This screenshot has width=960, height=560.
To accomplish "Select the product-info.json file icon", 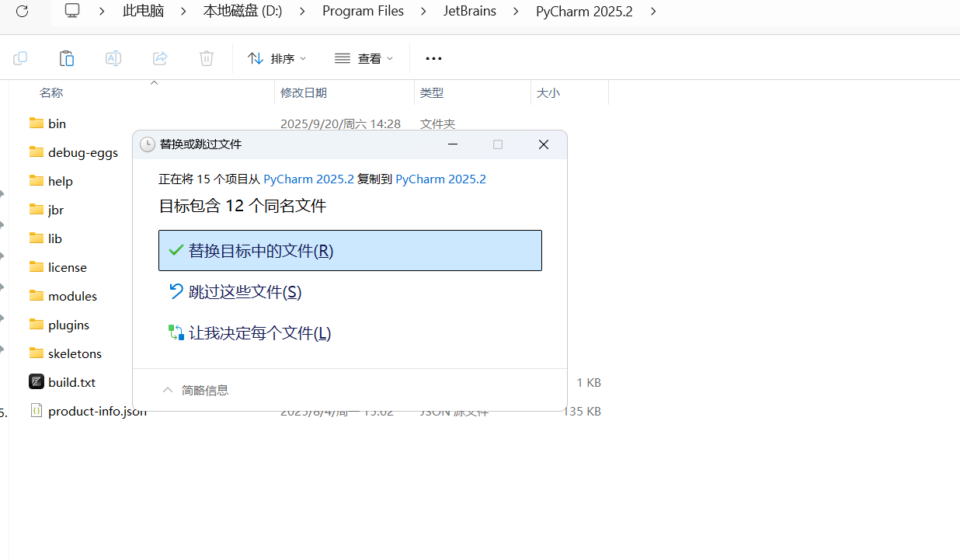I will coord(37,410).
